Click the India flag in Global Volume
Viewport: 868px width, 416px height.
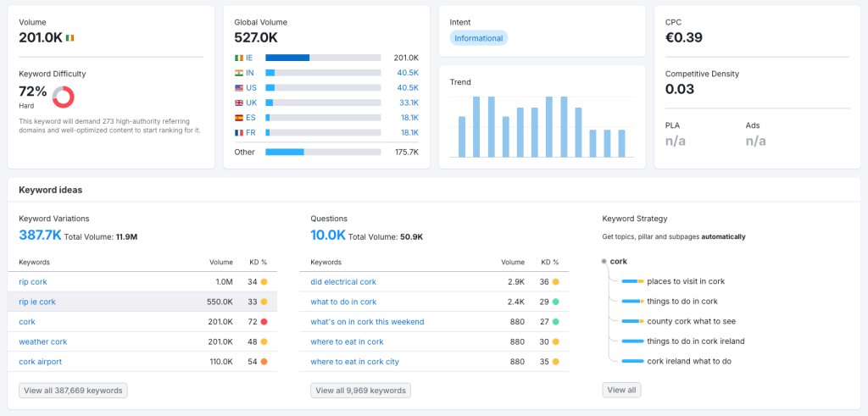(239, 73)
